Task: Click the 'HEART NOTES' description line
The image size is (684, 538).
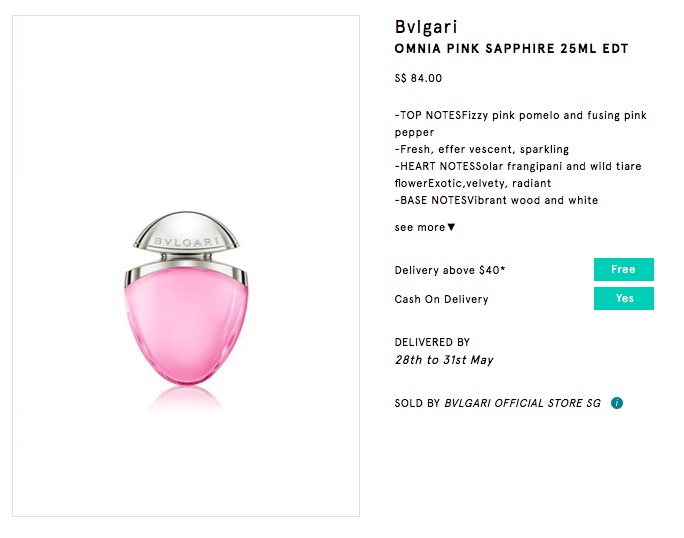Action: tap(518, 166)
